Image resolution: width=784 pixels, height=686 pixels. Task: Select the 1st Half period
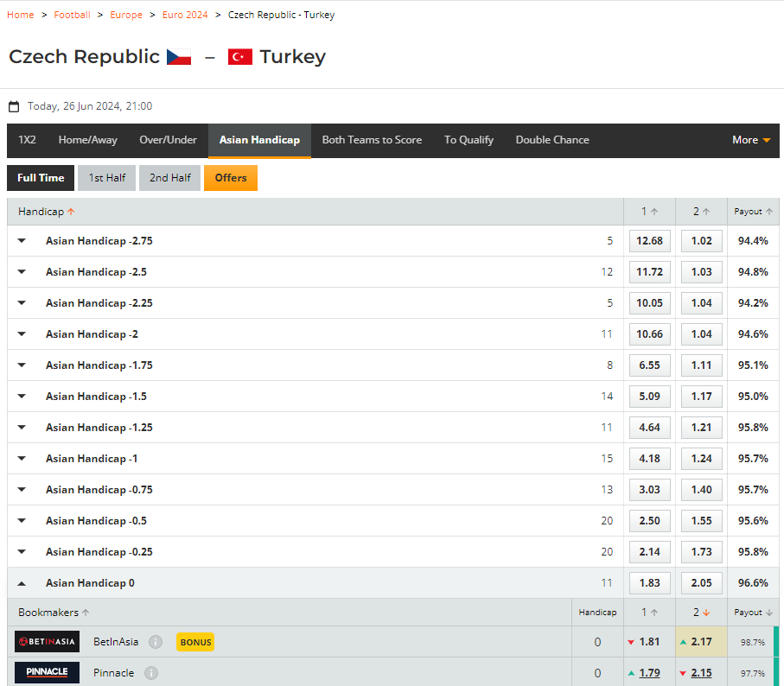(107, 178)
